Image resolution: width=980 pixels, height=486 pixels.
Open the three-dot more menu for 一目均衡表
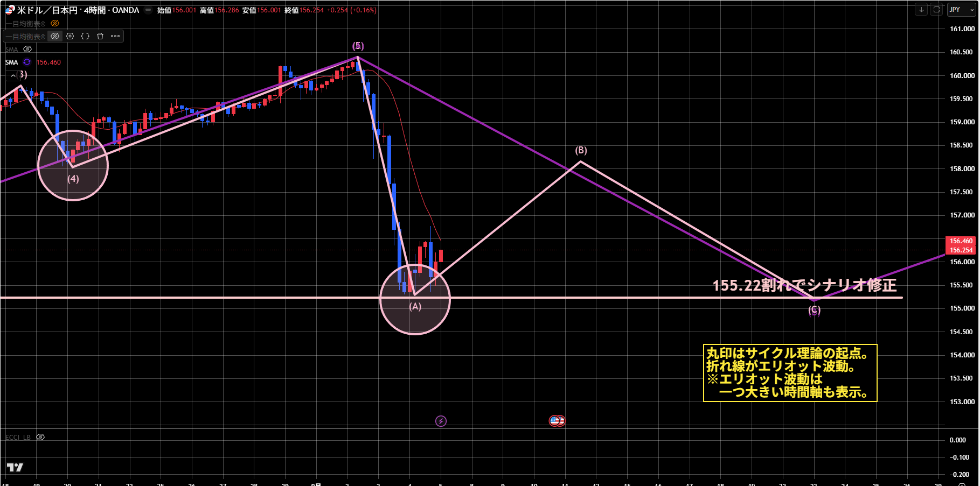(115, 36)
